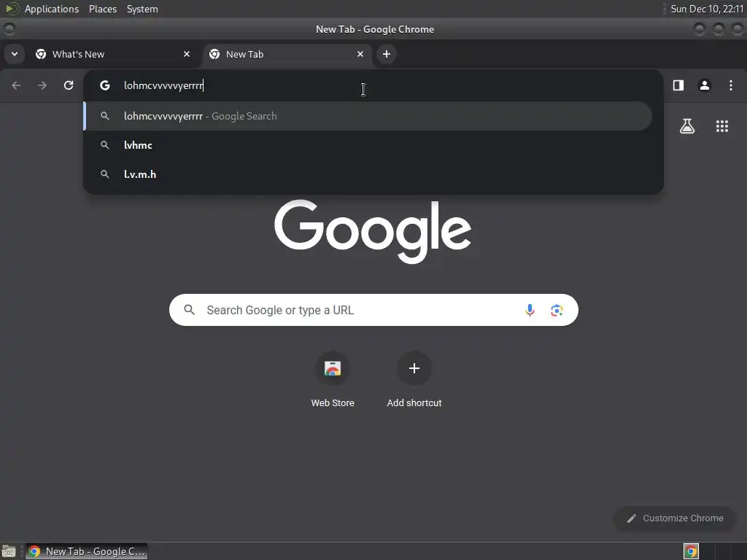Close the New Tab tab
Viewport: 747px width, 560px height.
click(x=360, y=54)
